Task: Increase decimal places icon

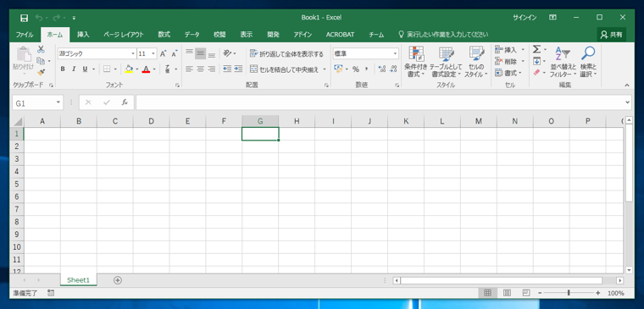Action: pos(381,69)
